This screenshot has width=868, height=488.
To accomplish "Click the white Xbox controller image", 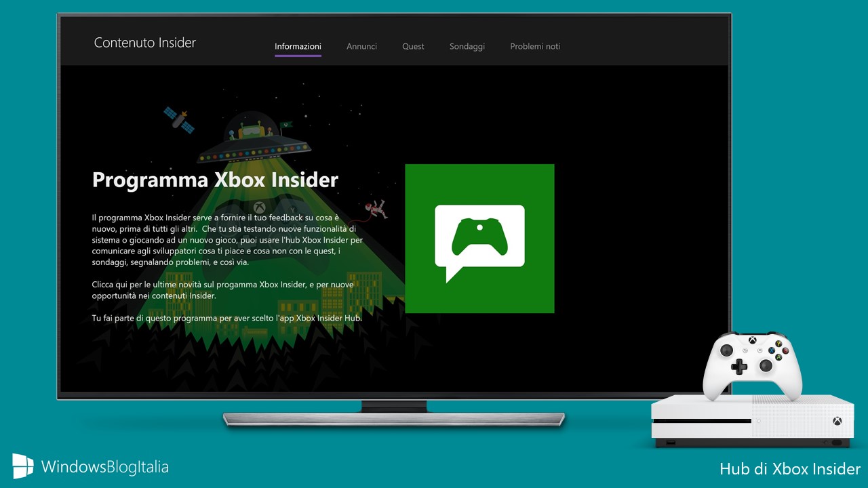I will (x=752, y=365).
